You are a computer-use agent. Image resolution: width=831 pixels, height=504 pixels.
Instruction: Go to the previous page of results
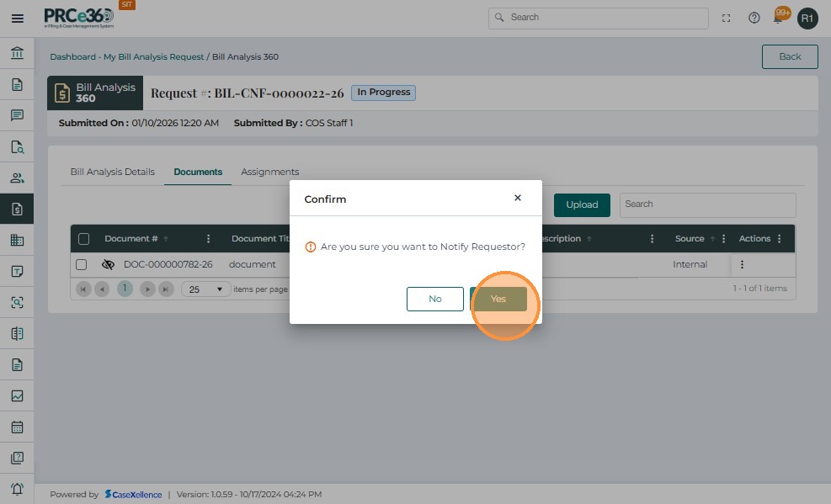(x=102, y=289)
